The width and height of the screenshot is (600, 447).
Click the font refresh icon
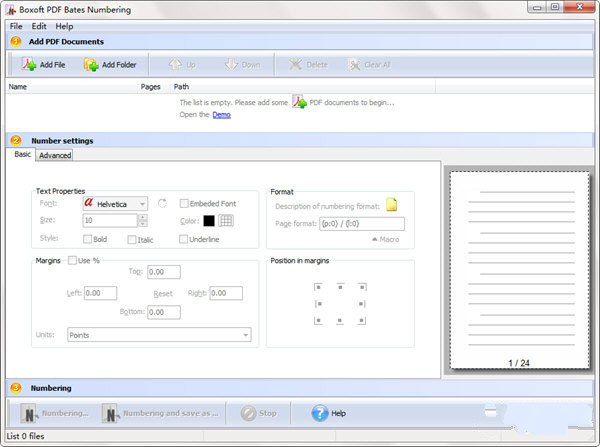point(162,204)
